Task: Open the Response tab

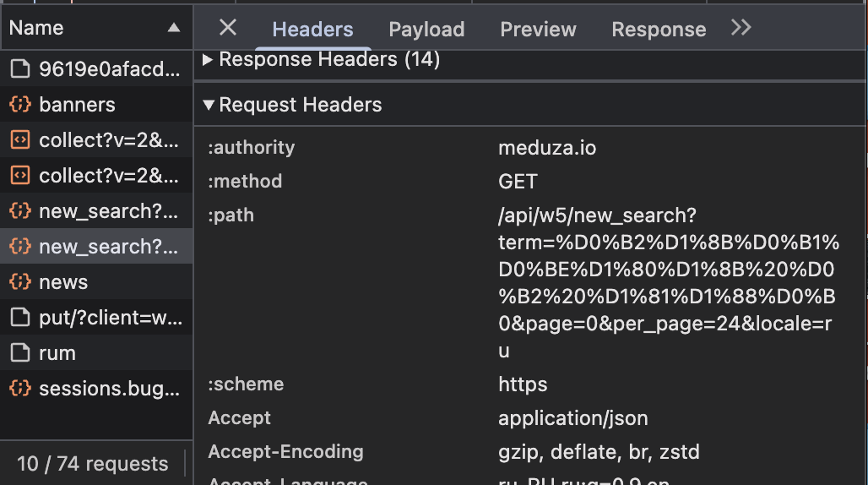Action: pos(659,29)
